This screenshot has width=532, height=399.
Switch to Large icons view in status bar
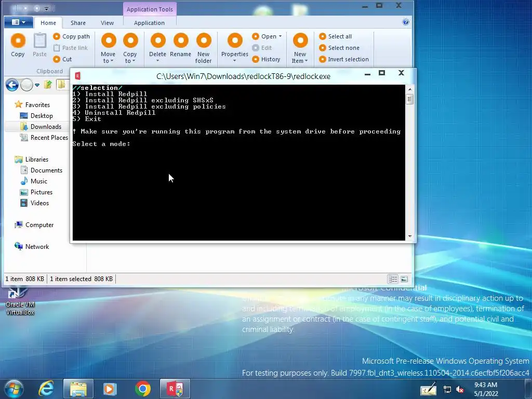tap(404, 279)
